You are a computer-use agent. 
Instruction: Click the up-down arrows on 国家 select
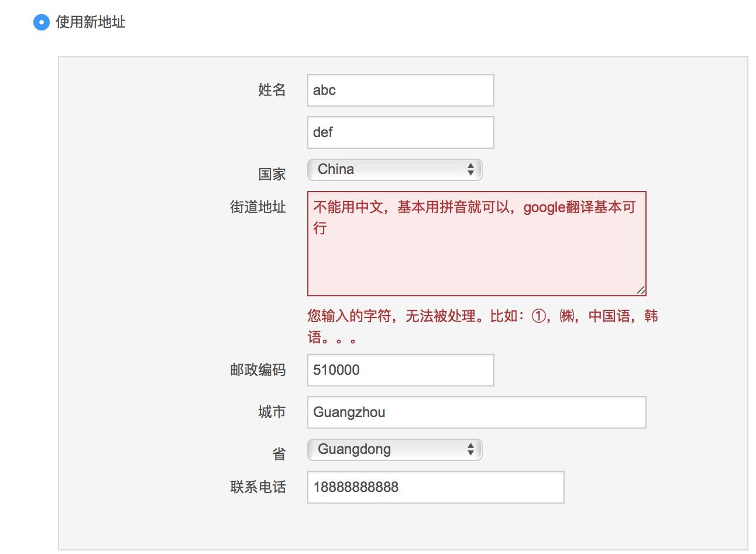(470, 170)
